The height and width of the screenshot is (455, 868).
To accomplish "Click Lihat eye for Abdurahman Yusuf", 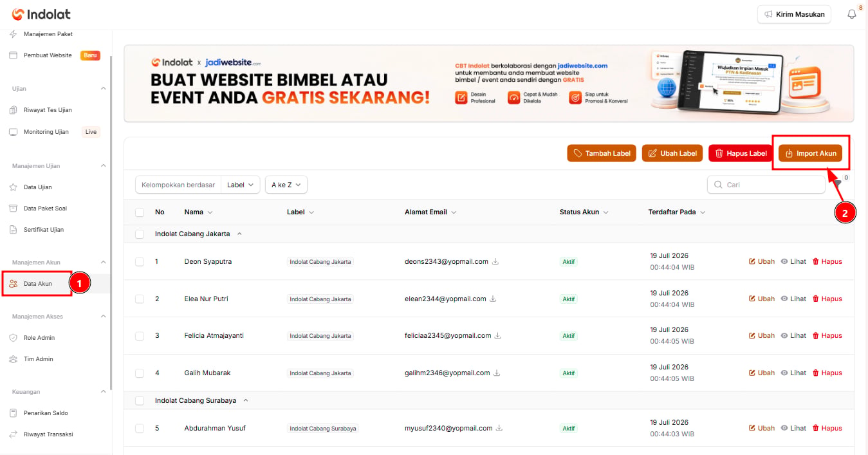I will (793, 429).
